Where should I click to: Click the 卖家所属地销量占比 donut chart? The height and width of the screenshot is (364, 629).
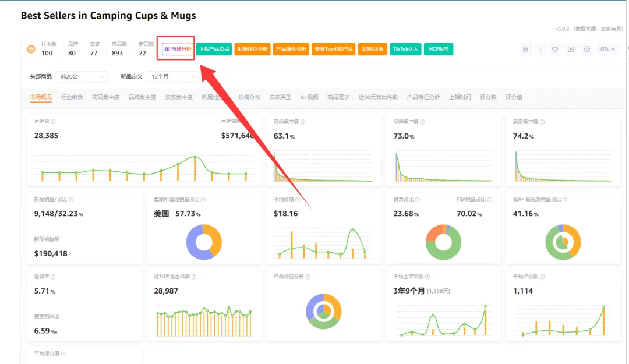pyautogui.click(x=204, y=242)
